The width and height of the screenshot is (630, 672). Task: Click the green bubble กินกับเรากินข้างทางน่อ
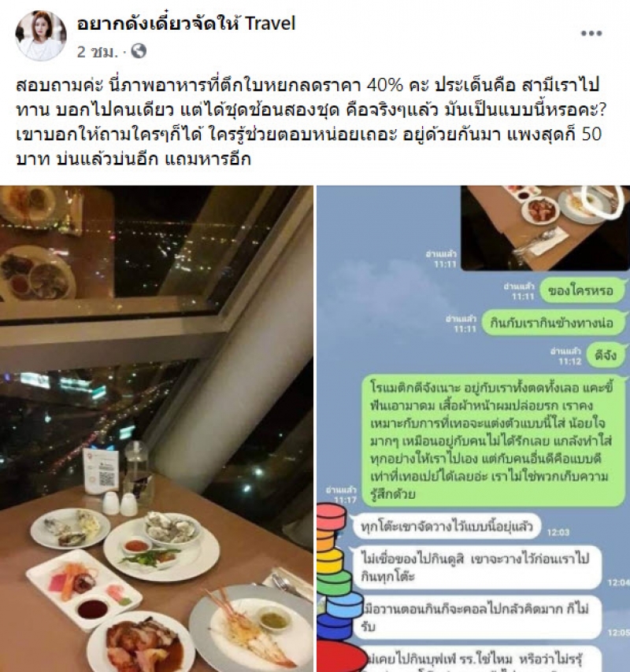(x=552, y=323)
